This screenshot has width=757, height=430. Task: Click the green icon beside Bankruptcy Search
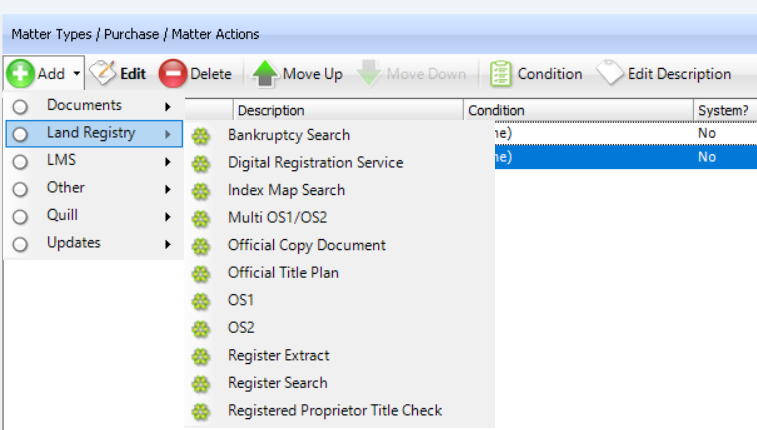point(201,136)
